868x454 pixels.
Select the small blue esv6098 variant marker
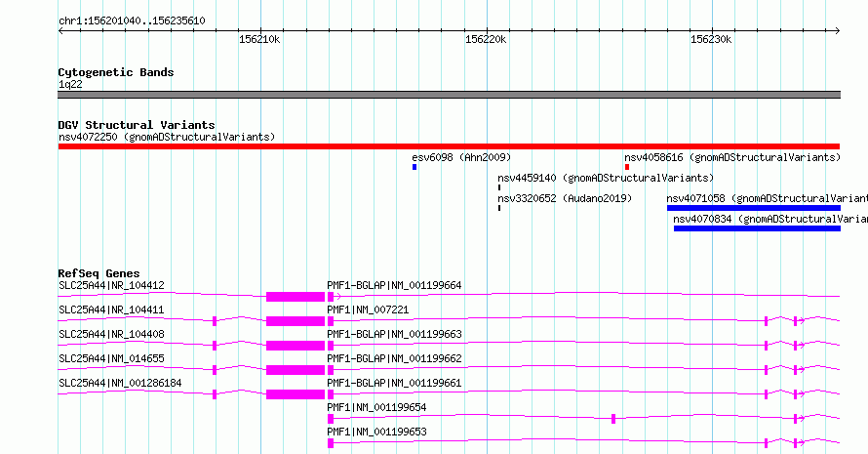pos(414,167)
